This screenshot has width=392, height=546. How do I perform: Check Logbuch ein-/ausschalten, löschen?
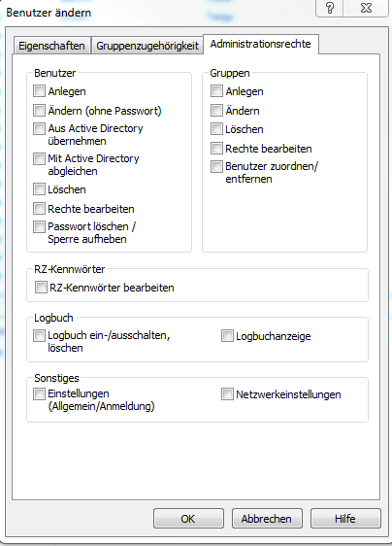(39, 336)
